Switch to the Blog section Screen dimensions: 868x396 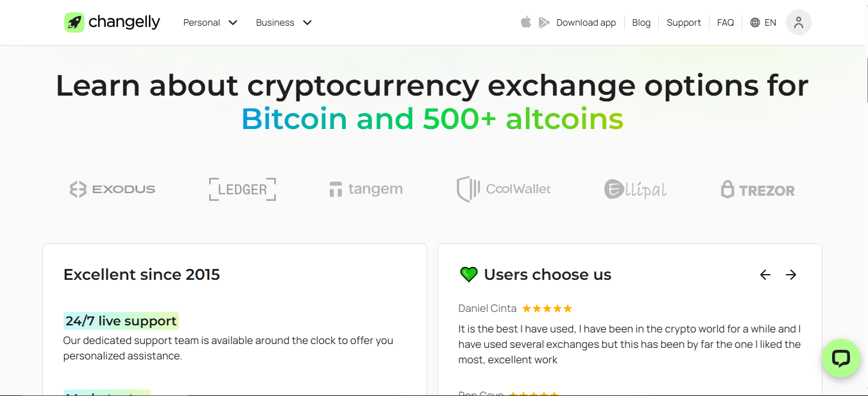pos(641,22)
